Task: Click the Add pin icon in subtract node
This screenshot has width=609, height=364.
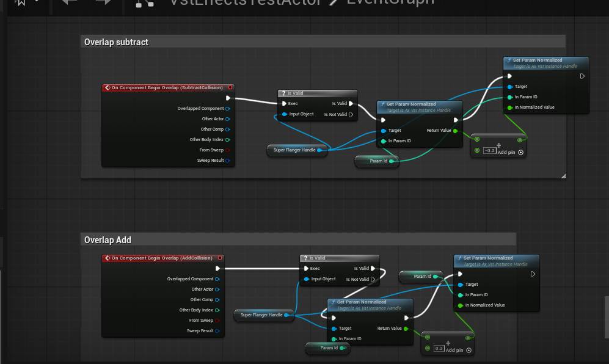Action: tap(520, 152)
